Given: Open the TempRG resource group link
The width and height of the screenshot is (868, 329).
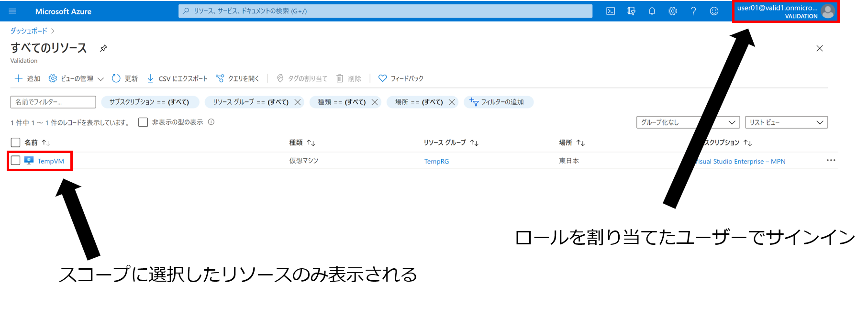Looking at the screenshot, I should click(436, 161).
